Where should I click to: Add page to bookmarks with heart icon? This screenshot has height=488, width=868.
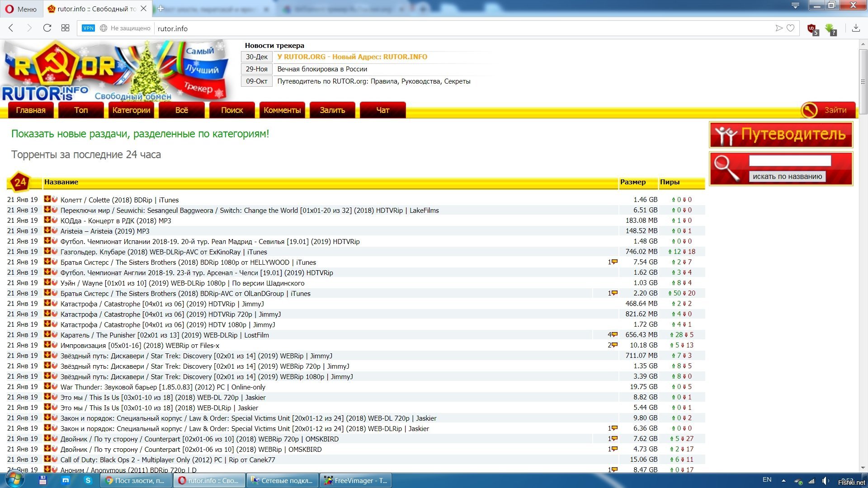pyautogui.click(x=791, y=28)
